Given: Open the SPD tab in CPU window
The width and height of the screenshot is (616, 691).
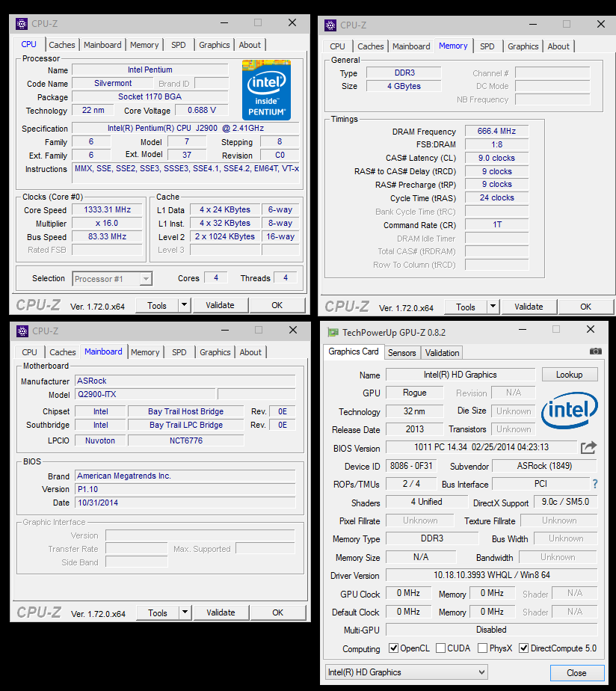Looking at the screenshot, I should (x=179, y=45).
